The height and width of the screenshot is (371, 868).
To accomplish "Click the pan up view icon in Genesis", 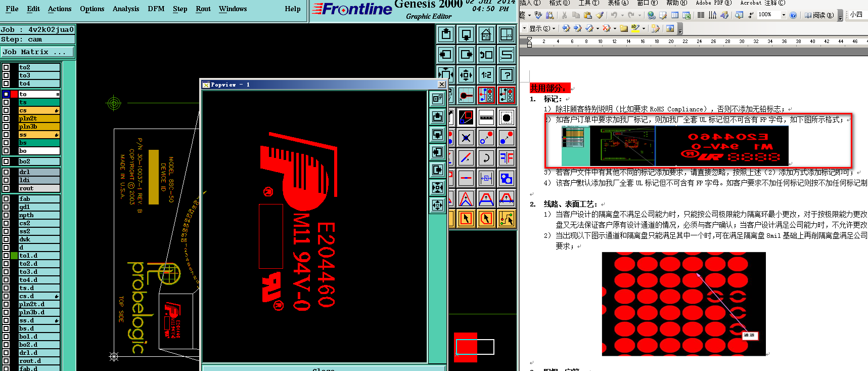I will (x=446, y=34).
